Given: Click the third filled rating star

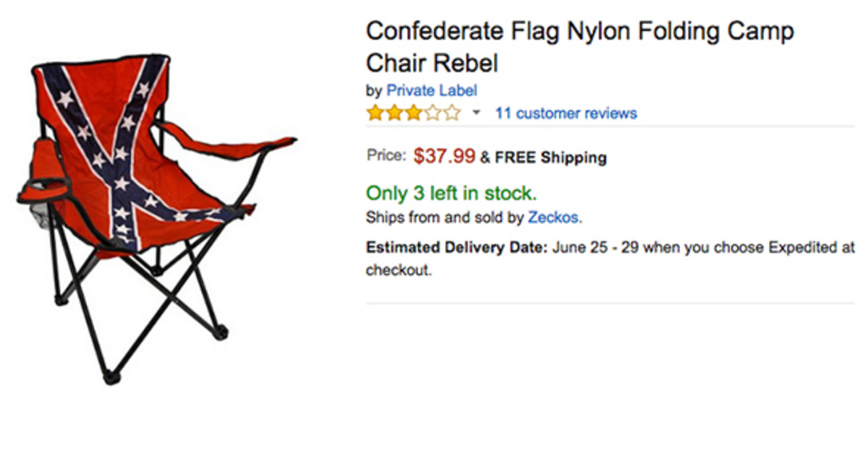Looking at the screenshot, I should pyautogui.click(x=412, y=113).
